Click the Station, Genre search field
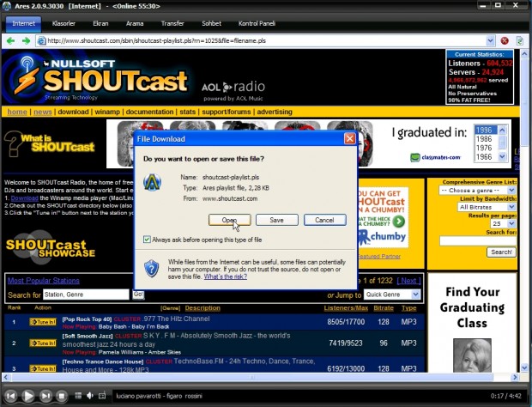This screenshot has height=407, width=532. tap(86, 295)
